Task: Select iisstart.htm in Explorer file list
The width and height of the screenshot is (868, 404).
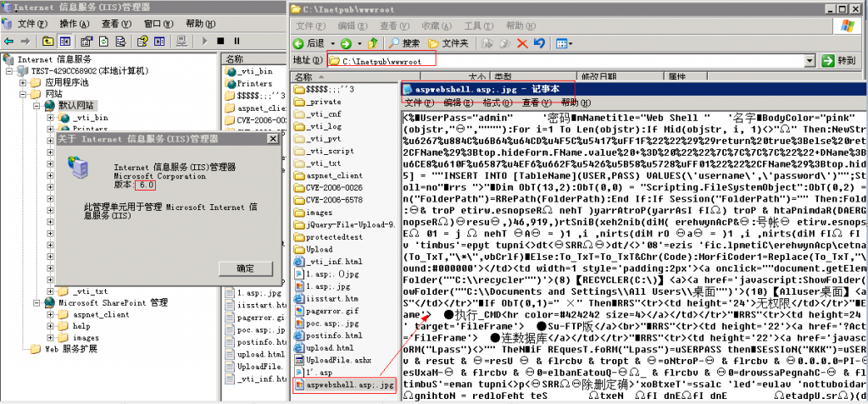Action: [326, 298]
